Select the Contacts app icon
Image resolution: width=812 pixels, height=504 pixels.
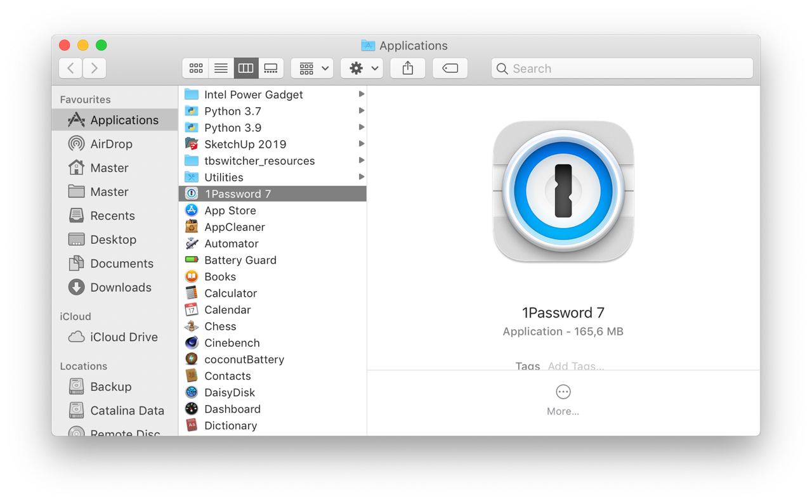coord(192,376)
